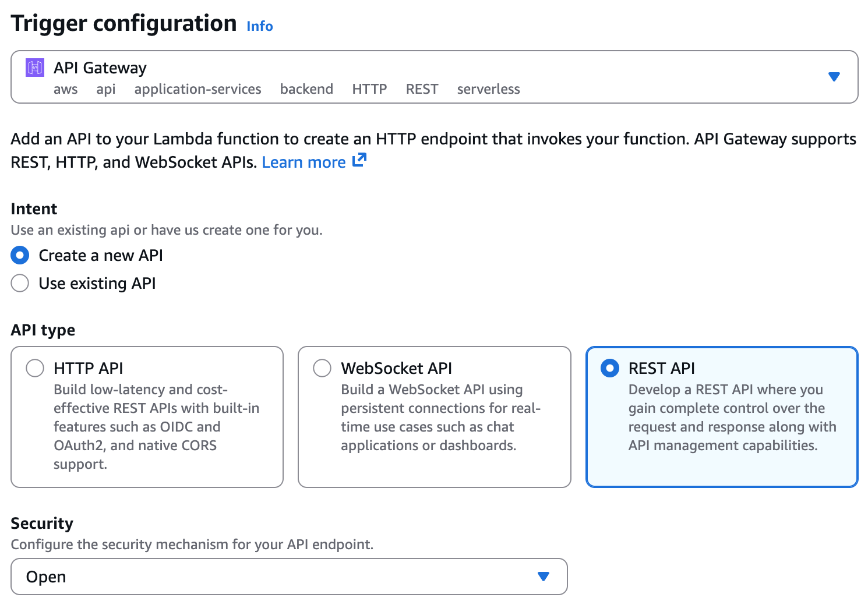Choose the HTTP API radio option

(x=35, y=368)
